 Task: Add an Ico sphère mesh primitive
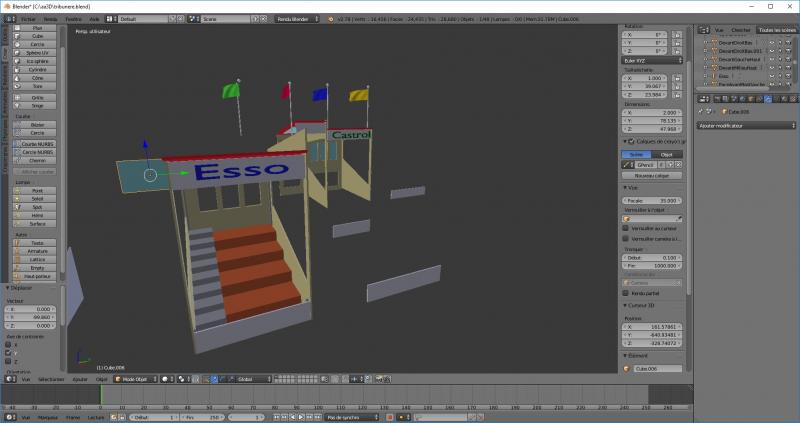pos(37,61)
